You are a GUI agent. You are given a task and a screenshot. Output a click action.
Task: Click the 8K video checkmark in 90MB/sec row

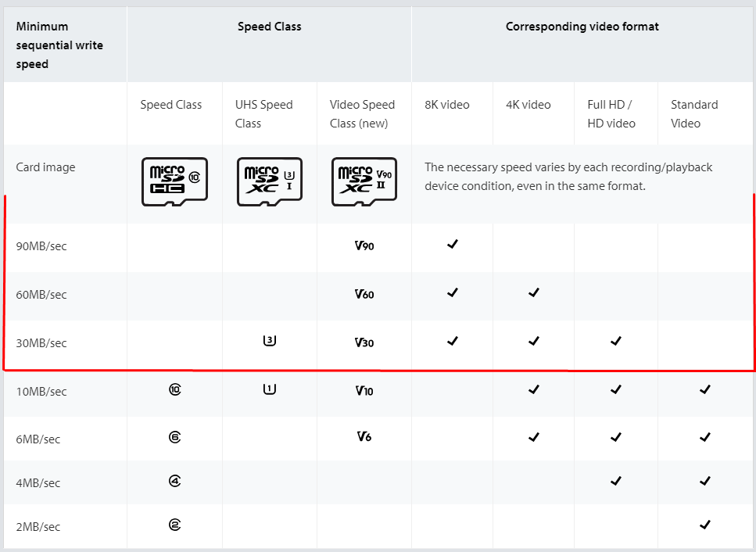click(452, 244)
